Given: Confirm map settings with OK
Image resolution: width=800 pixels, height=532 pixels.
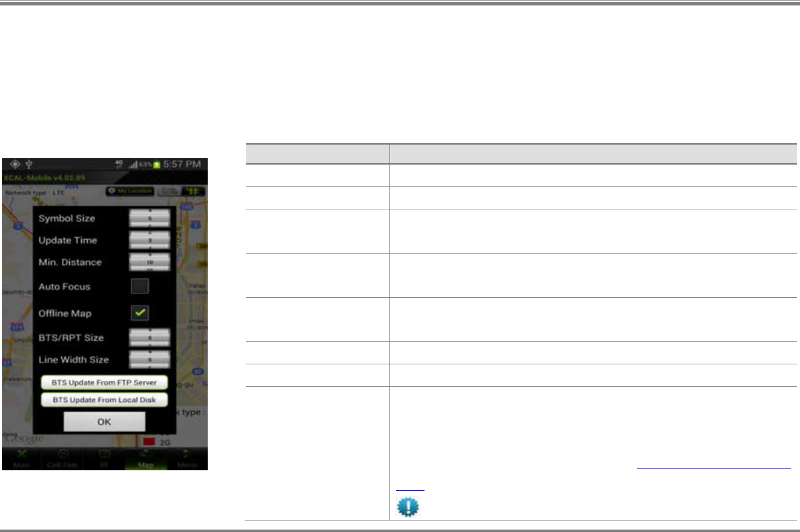Looking at the screenshot, I should [x=104, y=422].
